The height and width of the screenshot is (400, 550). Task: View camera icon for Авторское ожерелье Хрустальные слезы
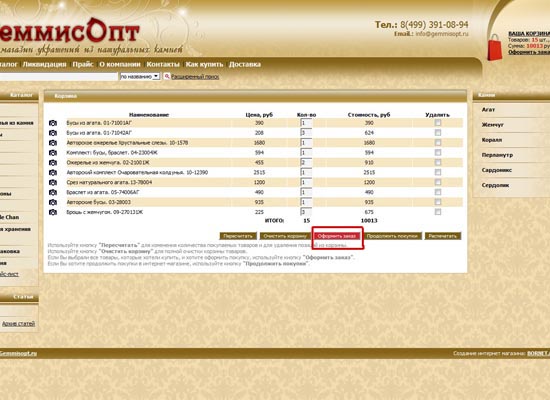click(x=53, y=143)
